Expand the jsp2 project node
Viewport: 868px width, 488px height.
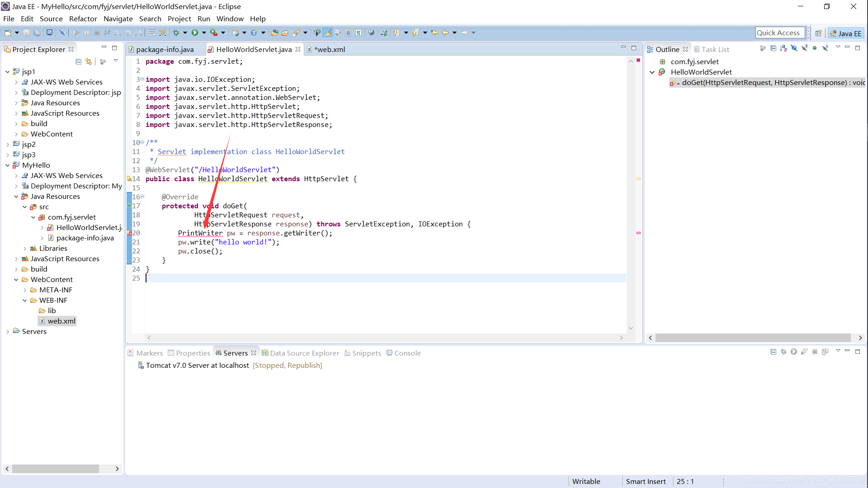(8, 145)
